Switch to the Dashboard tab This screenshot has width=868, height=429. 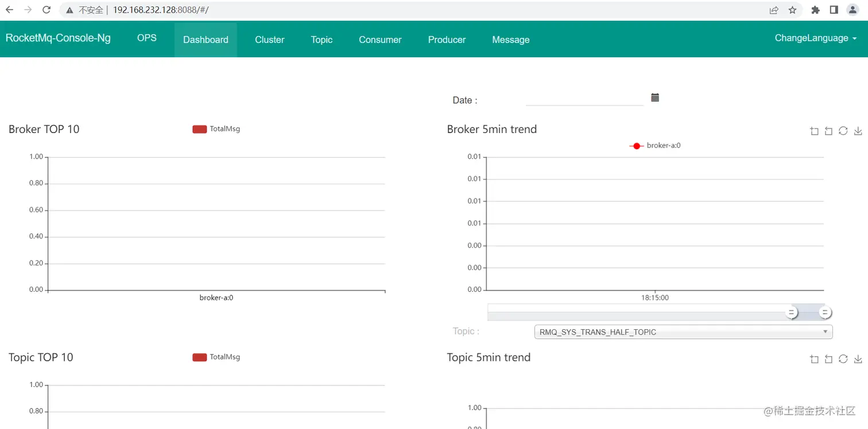(x=206, y=40)
